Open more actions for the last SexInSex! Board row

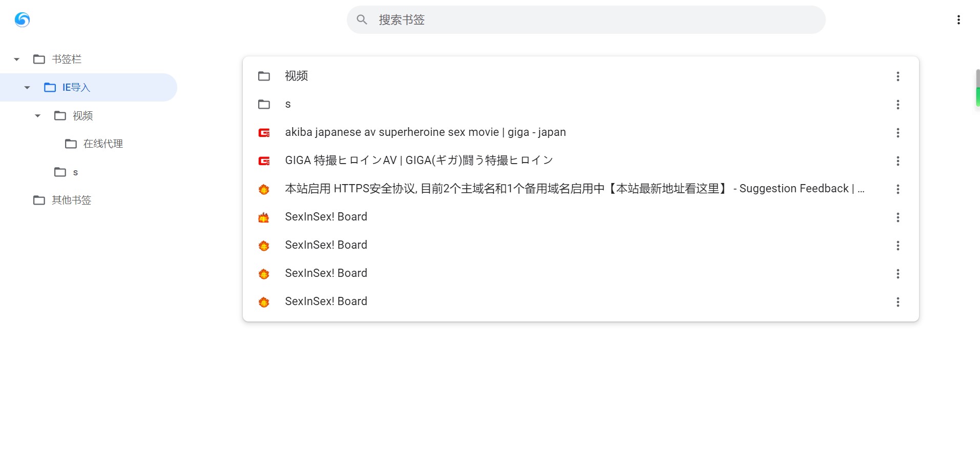click(898, 302)
